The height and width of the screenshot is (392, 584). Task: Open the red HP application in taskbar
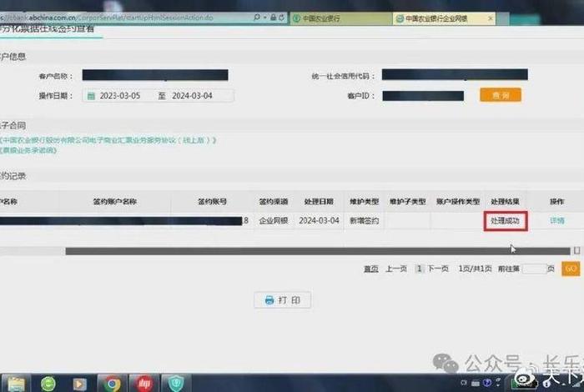click(x=144, y=384)
